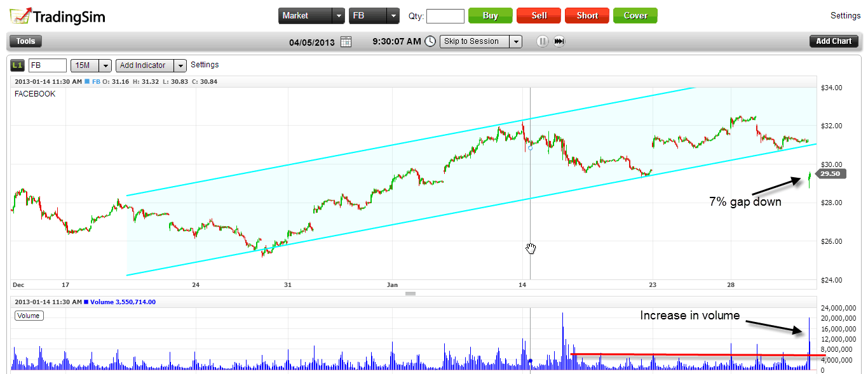Click the panel splitter handle between charts

[410, 293]
